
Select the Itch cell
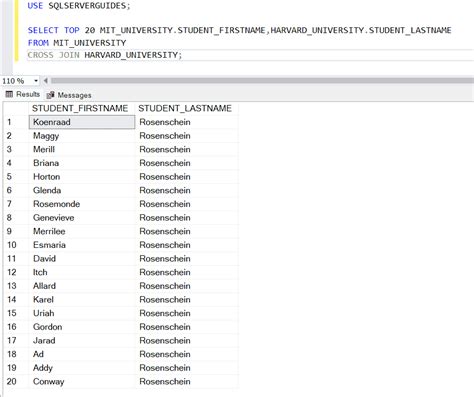pyautogui.click(x=82, y=272)
